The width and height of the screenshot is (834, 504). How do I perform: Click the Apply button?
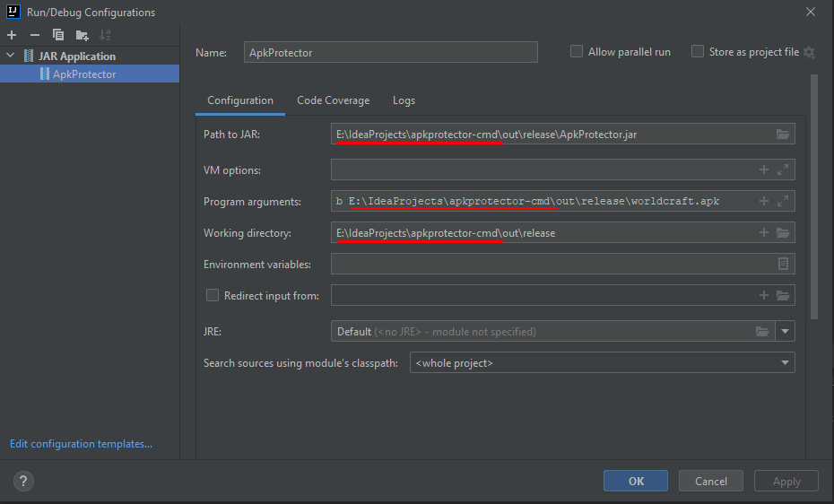(x=786, y=482)
